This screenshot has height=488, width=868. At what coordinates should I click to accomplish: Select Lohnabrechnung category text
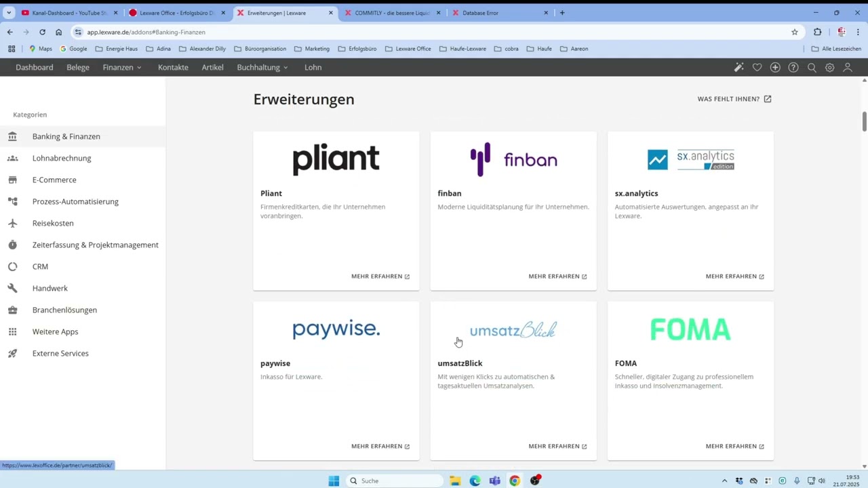pyautogui.click(x=62, y=158)
